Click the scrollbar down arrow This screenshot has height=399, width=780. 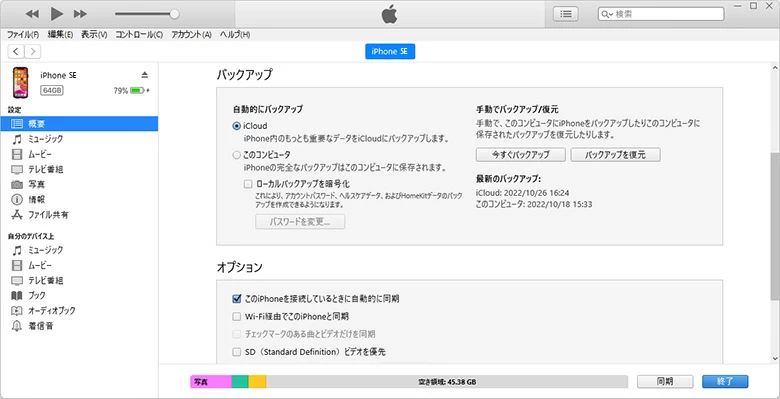click(x=775, y=358)
